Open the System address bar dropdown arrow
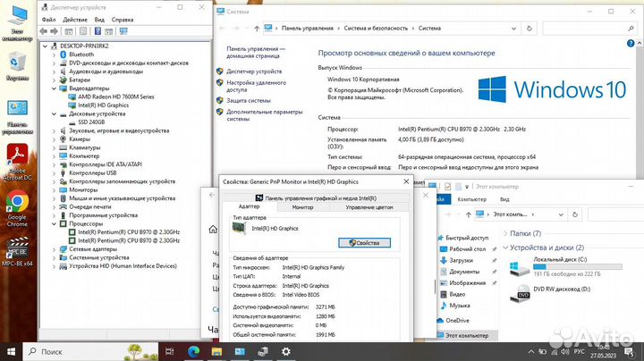This screenshot has height=361, width=644. (x=513, y=29)
